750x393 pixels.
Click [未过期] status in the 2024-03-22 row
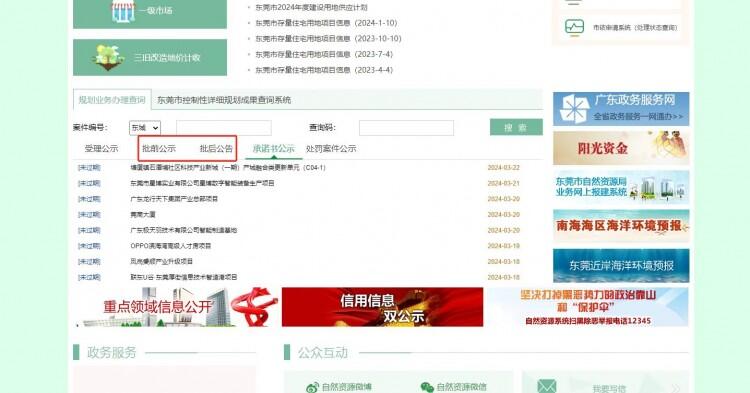89,168
